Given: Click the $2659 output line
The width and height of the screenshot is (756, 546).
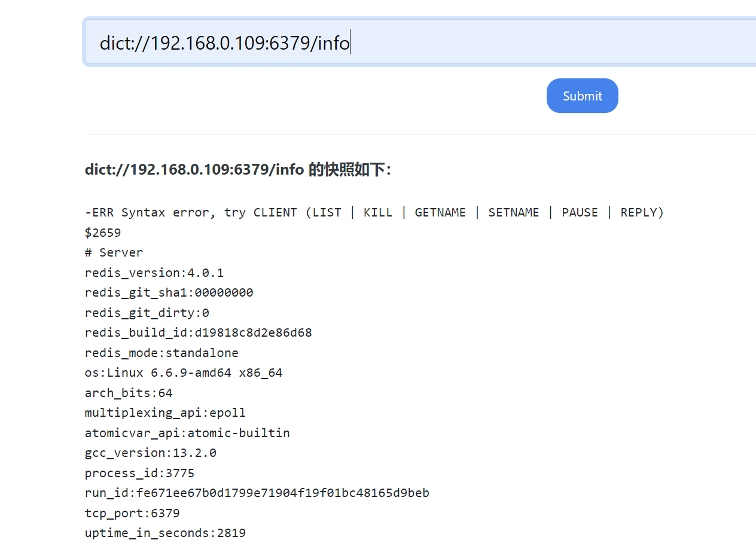Looking at the screenshot, I should point(103,233).
